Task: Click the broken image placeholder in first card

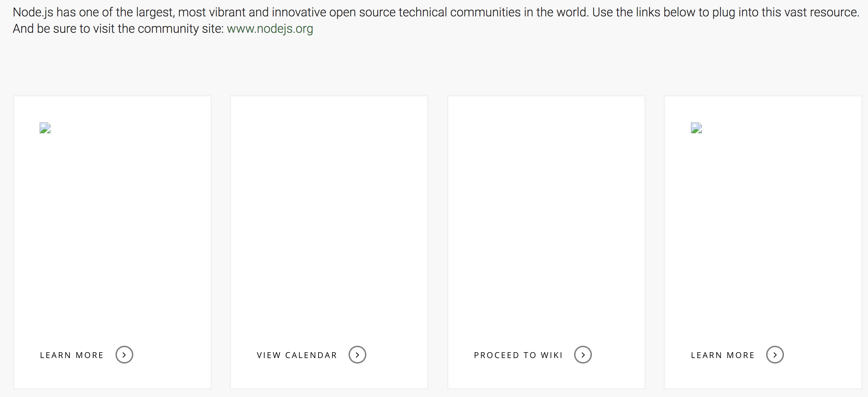Action: [x=44, y=128]
